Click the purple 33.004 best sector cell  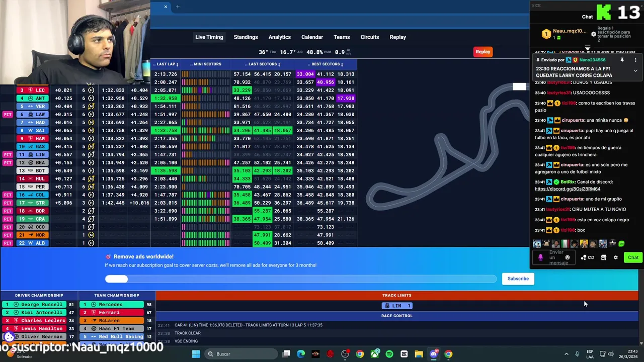(305, 74)
